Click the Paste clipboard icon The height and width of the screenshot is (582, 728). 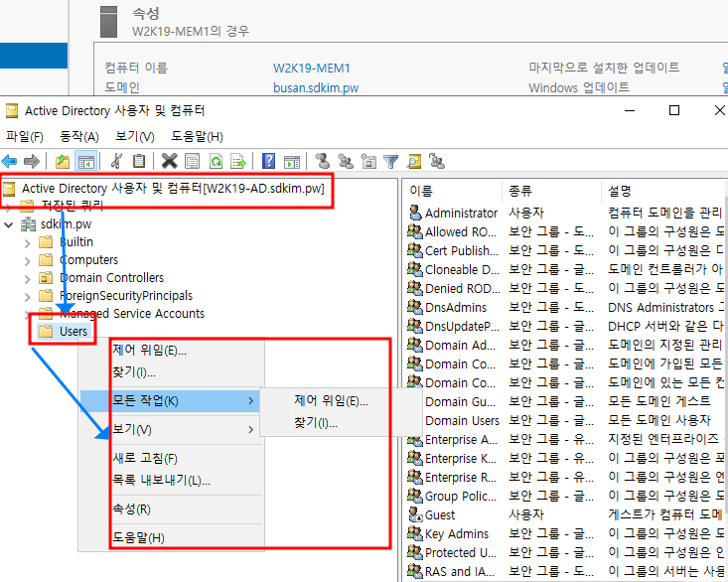pyautogui.click(x=139, y=162)
